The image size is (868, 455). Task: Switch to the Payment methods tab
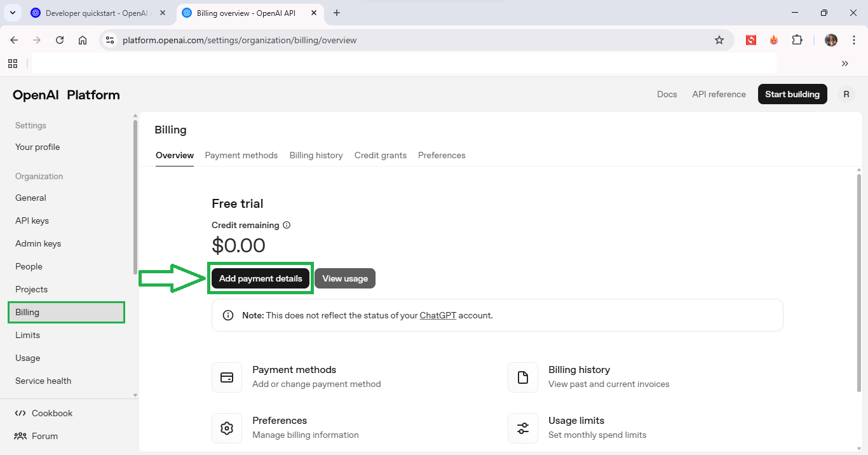(x=241, y=155)
